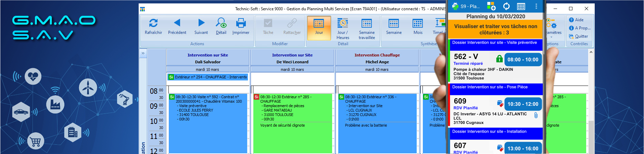Tap the 13:00 - 16:00 time badge
This screenshot has width=644, height=154.
pos(523,149)
